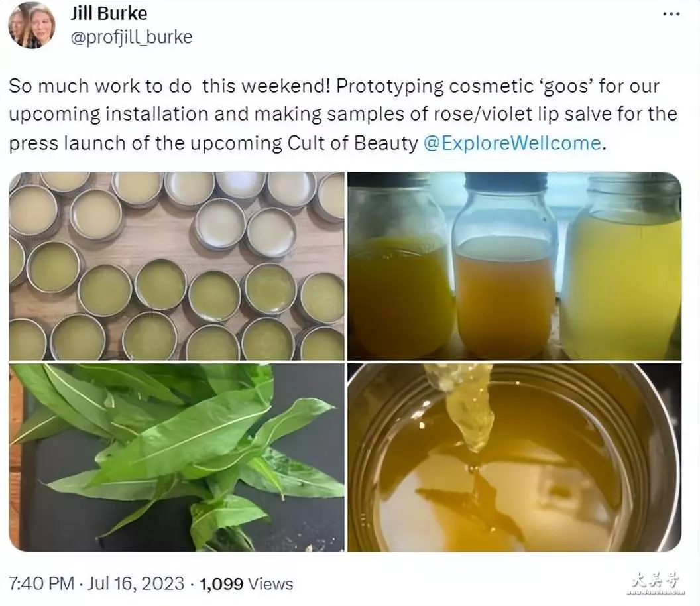Click Jill Burke's profile avatar
Viewport: 700px width, 606px height.
32,25
